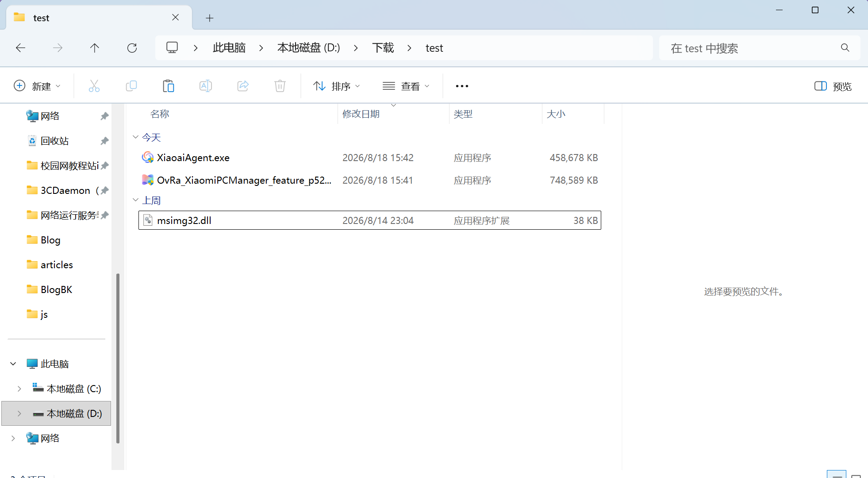Open the Blog folder in sidebar

pyautogui.click(x=50, y=240)
